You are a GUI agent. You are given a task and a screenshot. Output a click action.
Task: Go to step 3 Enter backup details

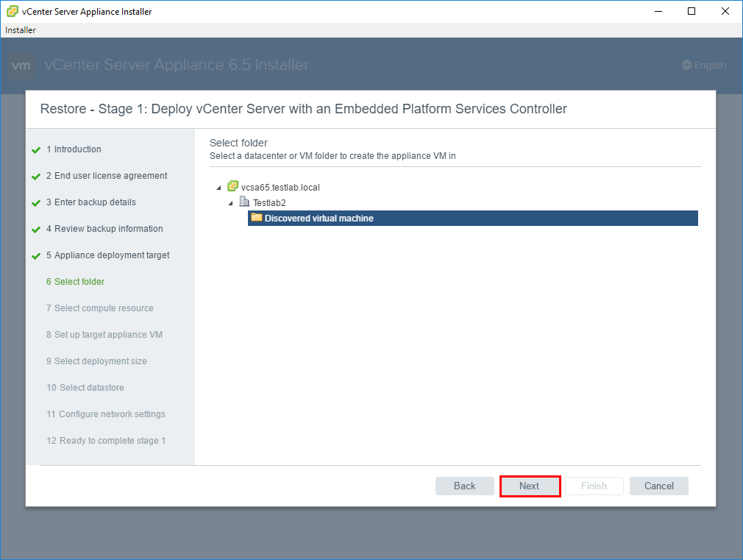(91, 202)
